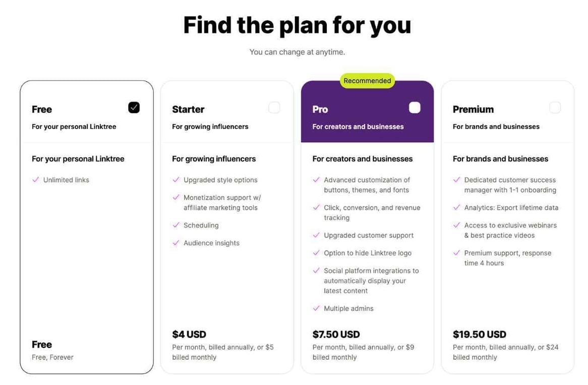Tick the Premium plan checkbox

pos(555,107)
